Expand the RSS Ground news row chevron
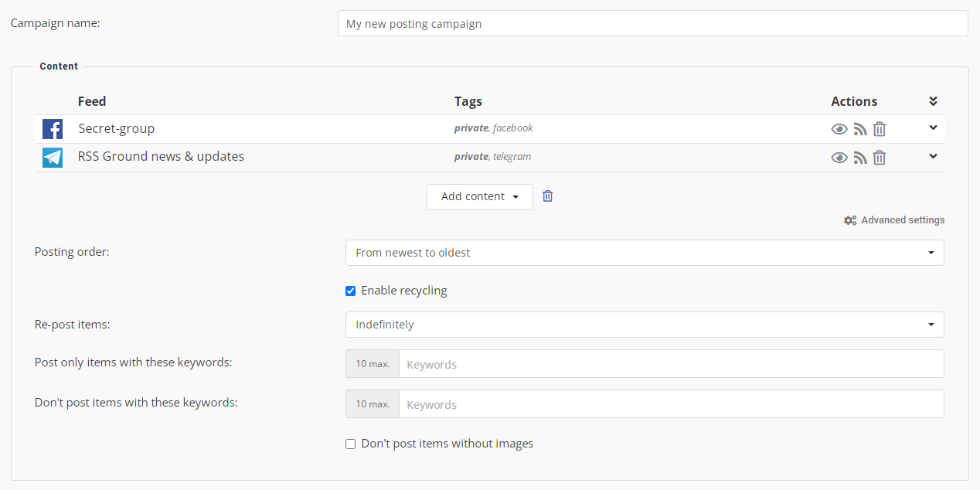980x490 pixels. (x=933, y=157)
